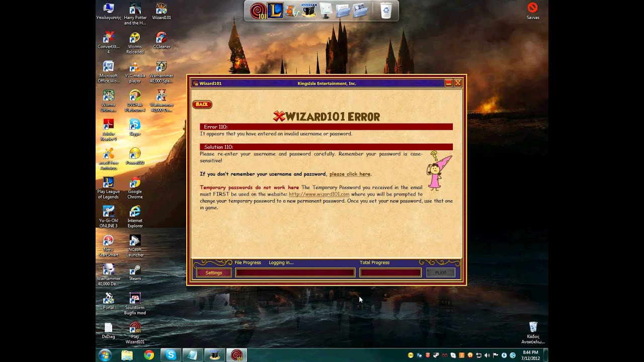Select the DVDFab Platinum 4 icon

click(x=135, y=101)
